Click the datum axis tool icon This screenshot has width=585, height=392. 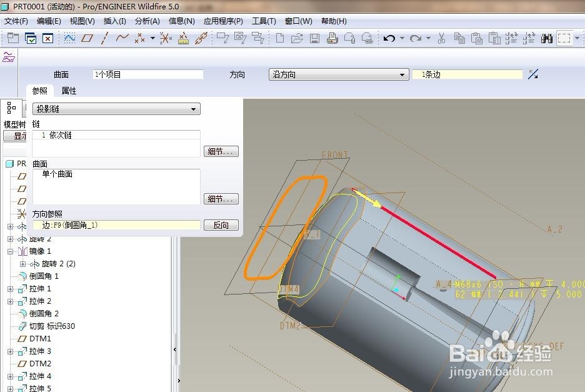click(x=105, y=38)
